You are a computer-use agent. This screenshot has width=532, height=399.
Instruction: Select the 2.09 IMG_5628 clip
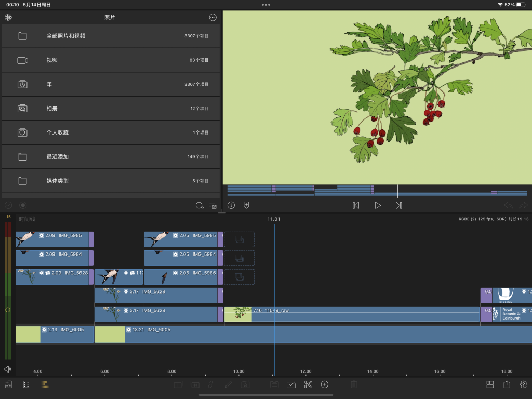pos(54,277)
